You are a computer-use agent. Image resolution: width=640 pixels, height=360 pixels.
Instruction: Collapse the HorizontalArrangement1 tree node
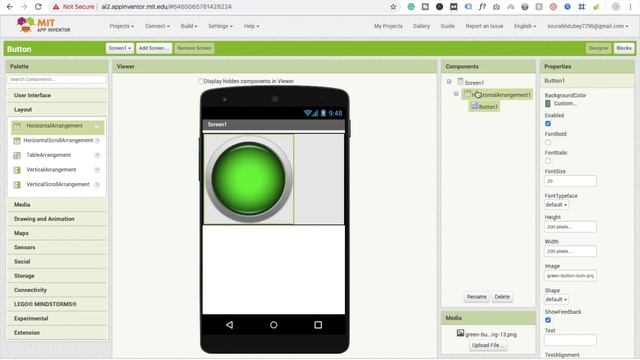(x=456, y=94)
